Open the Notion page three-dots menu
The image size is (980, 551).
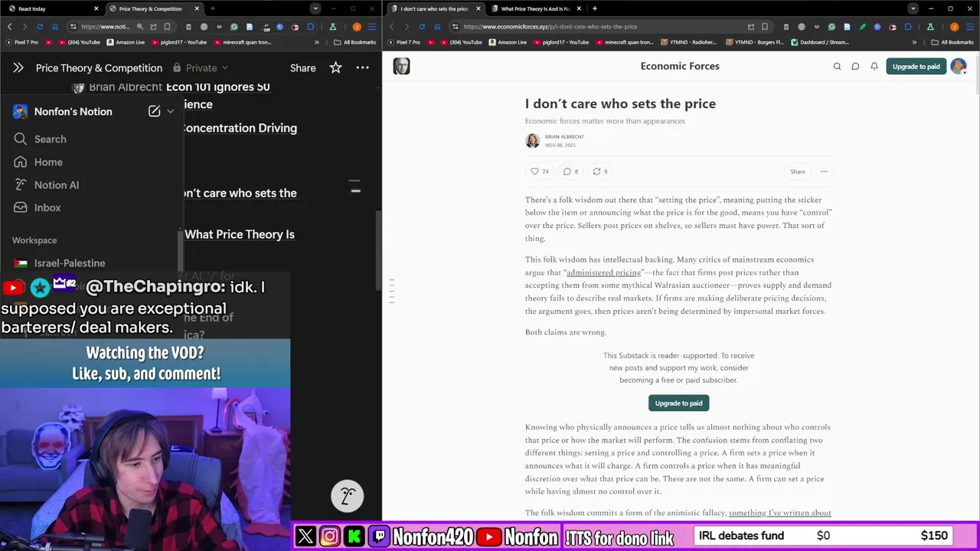(363, 67)
